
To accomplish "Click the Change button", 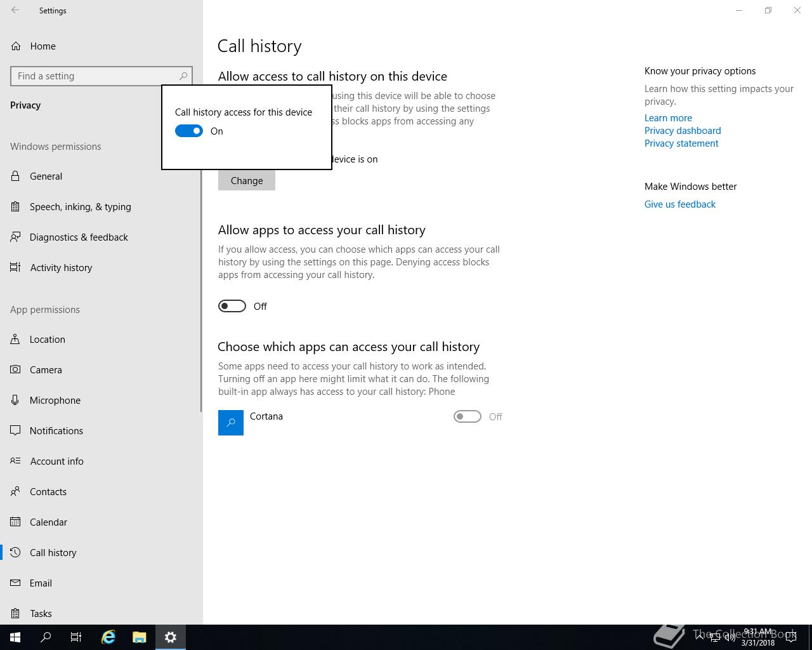I will pos(247,180).
